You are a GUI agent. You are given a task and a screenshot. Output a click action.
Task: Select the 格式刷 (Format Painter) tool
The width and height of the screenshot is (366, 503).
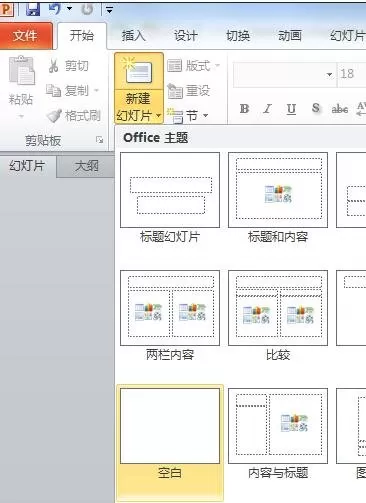(74, 115)
